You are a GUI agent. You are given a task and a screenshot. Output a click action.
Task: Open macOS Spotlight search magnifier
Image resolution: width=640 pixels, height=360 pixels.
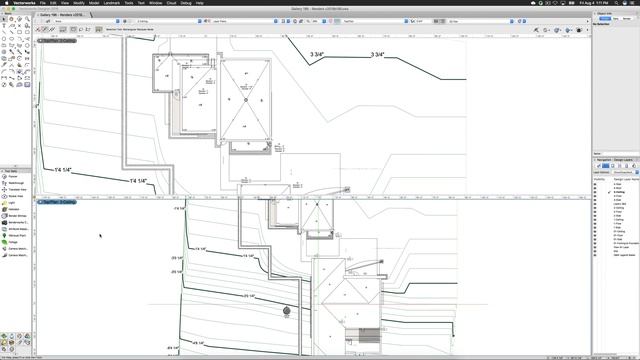point(616,3)
